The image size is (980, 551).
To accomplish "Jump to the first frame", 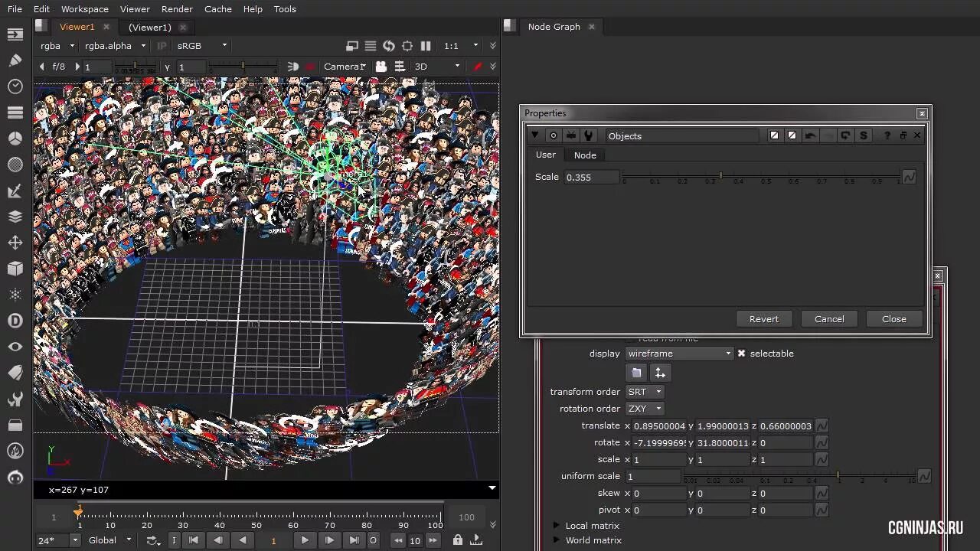I will pos(194,540).
